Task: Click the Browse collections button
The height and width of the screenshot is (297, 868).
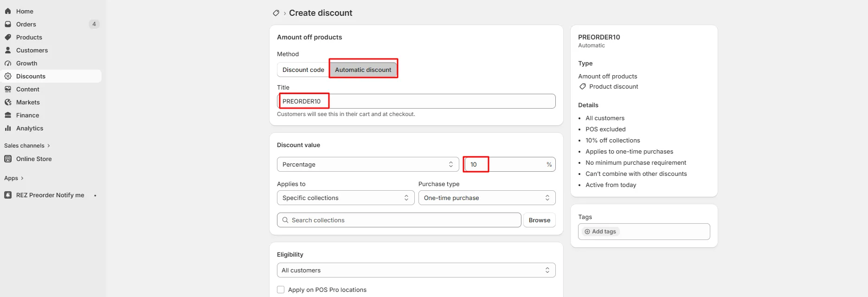Action: coord(540,220)
